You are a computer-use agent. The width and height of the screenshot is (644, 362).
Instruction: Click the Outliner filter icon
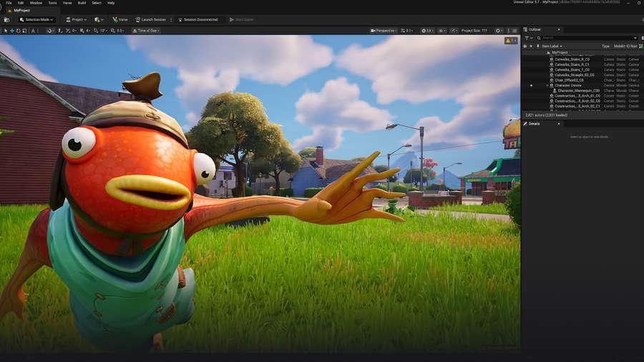point(527,38)
